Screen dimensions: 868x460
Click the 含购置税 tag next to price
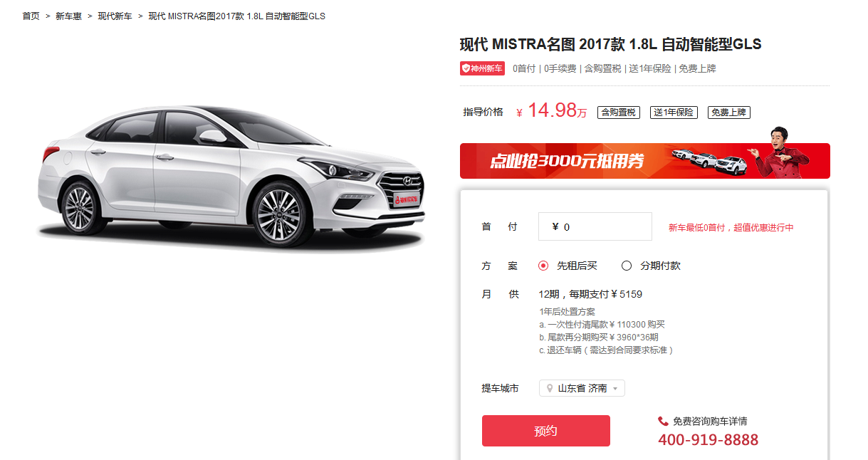click(618, 113)
